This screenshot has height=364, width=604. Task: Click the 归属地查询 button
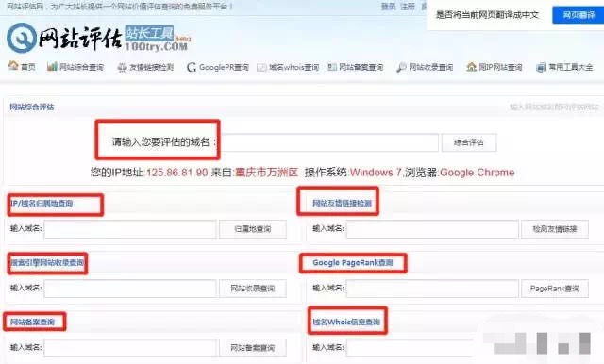click(x=253, y=229)
